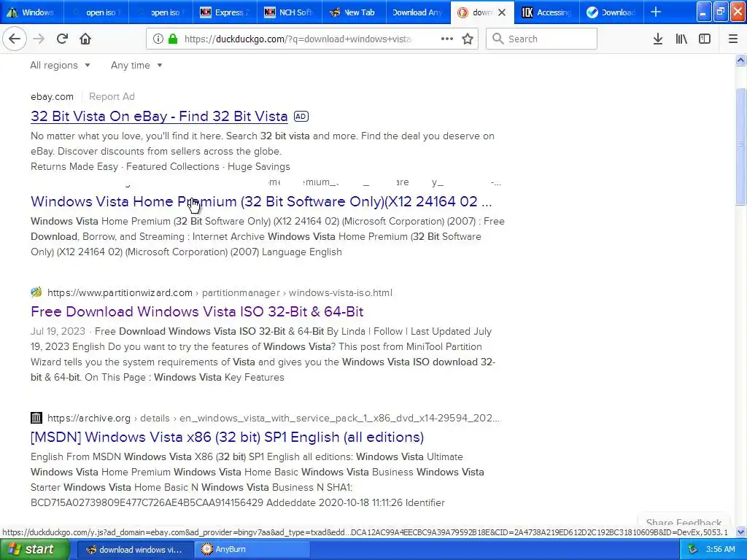This screenshot has height=560, width=747.
Task: Bookmark this page with the star
Action: click(468, 39)
